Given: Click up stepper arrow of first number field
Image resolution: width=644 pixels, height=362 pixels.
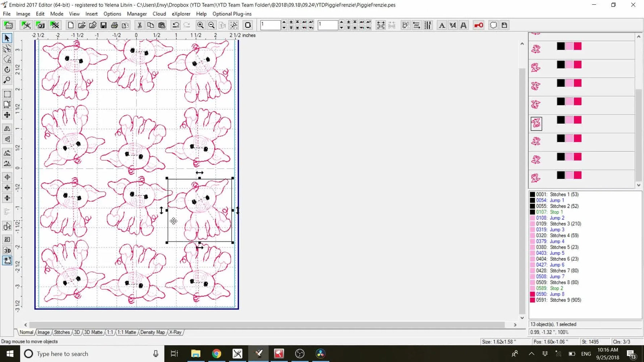Looking at the screenshot, I should tap(284, 22).
